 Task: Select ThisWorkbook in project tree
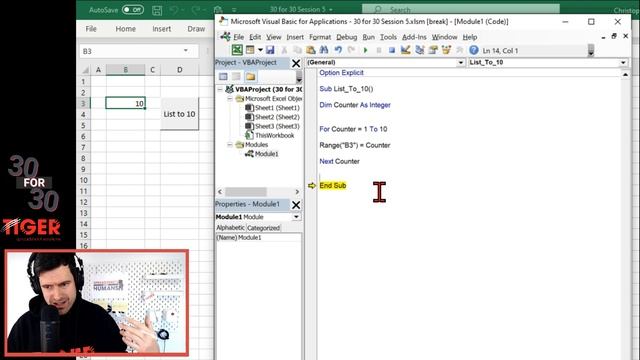click(274, 135)
